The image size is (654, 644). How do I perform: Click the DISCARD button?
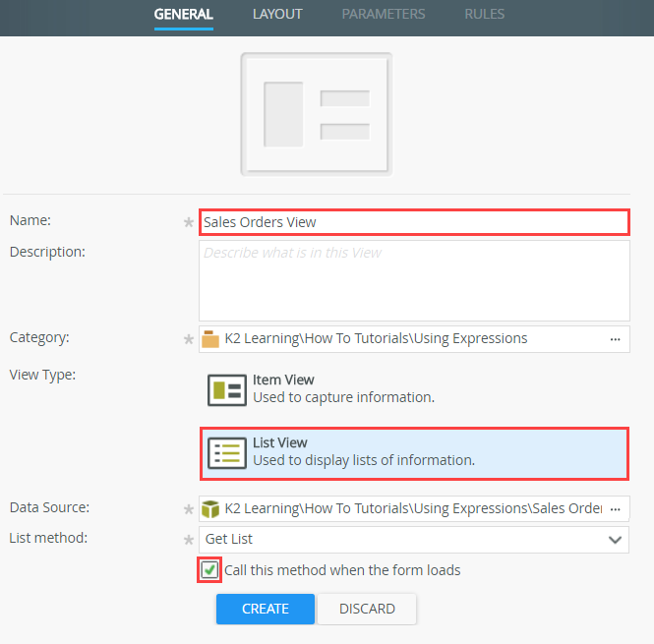pyautogui.click(x=367, y=609)
